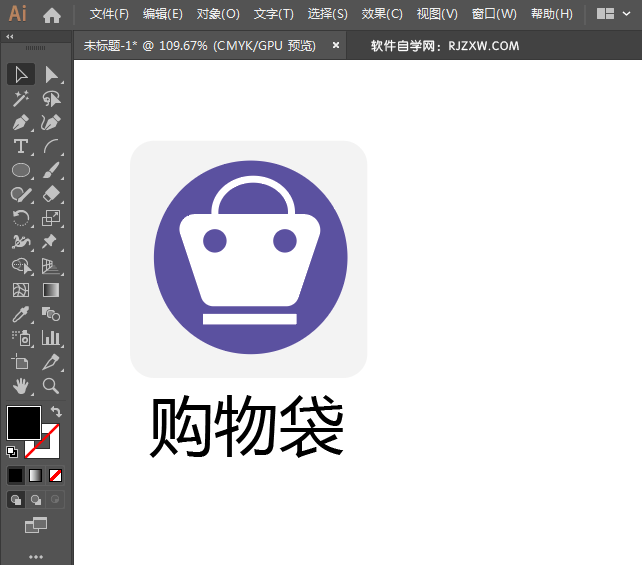642x565 pixels.
Task: Select the Column Graph tool
Action: 51,338
